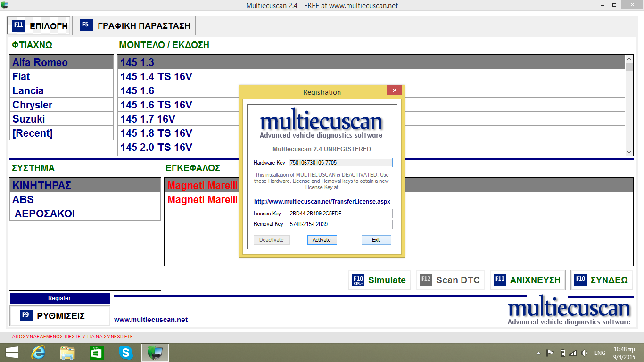Open the TransferLicense.aspx link

[322, 201]
